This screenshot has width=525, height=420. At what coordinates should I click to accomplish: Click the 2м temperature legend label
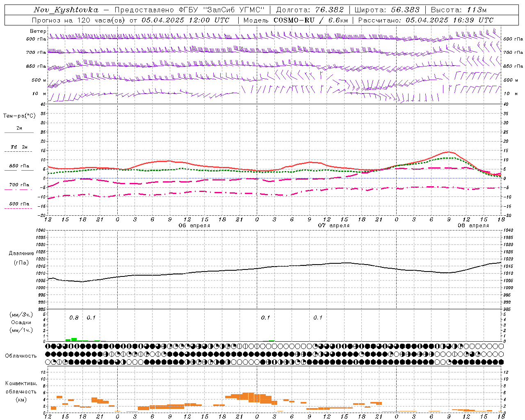click(x=19, y=128)
